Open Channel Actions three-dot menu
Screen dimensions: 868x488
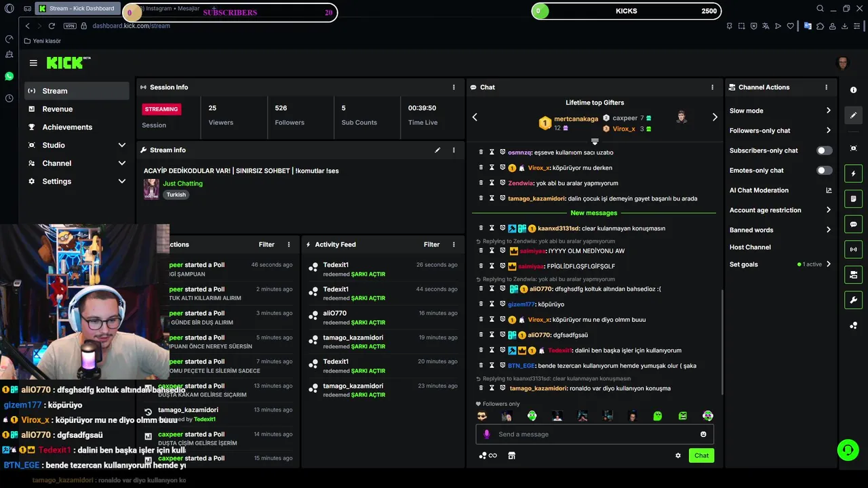826,87
